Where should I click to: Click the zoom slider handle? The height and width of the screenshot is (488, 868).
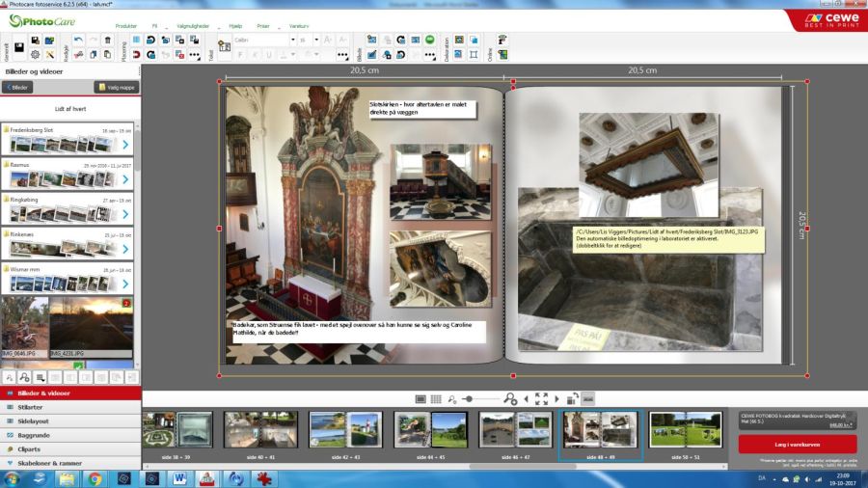pyautogui.click(x=469, y=398)
